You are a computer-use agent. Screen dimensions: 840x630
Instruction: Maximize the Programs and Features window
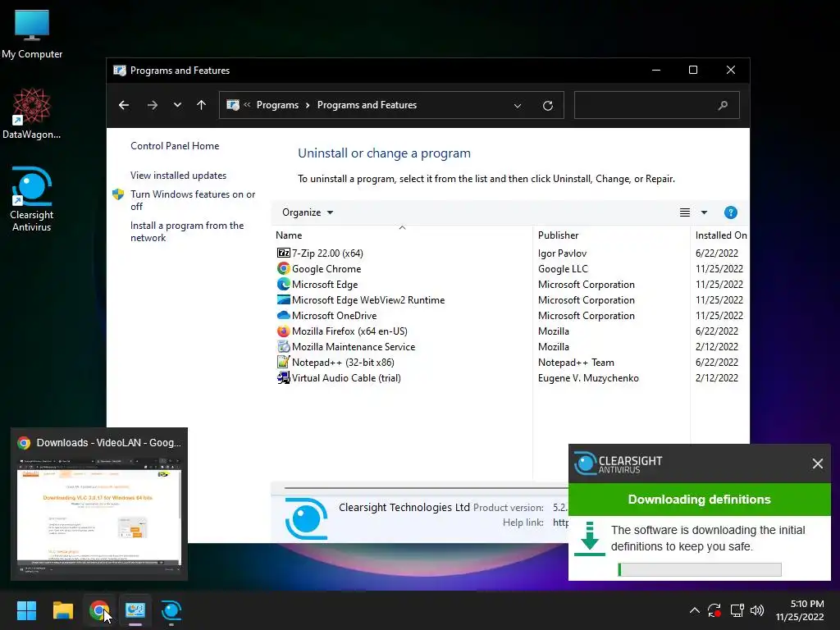click(x=692, y=71)
